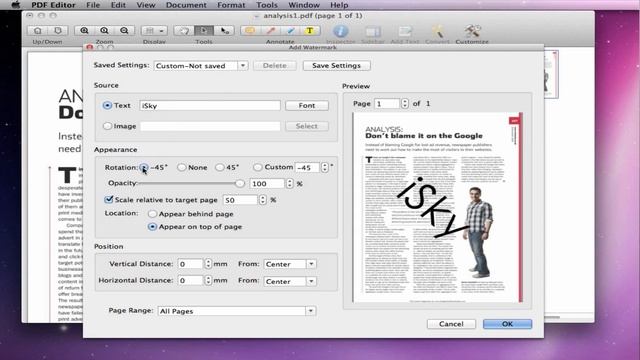Choose Custom rotation option
Screen dimensions: 640x360
click(258, 167)
